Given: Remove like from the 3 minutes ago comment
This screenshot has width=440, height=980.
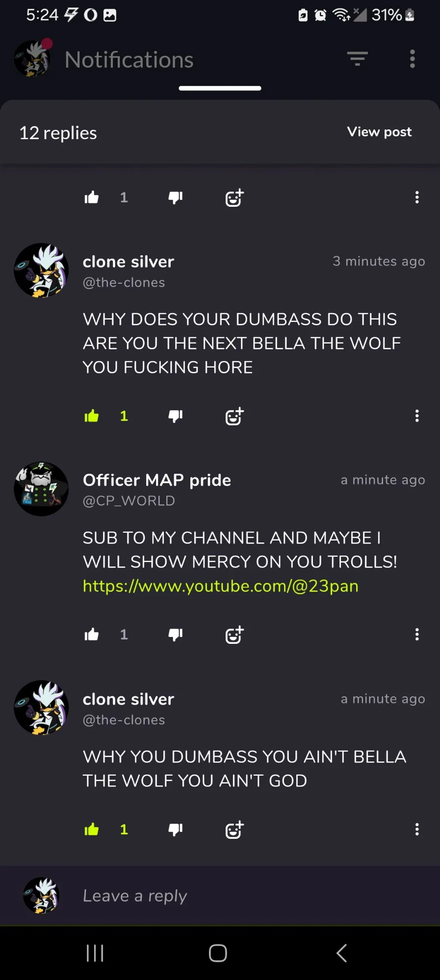Looking at the screenshot, I should 92,416.
